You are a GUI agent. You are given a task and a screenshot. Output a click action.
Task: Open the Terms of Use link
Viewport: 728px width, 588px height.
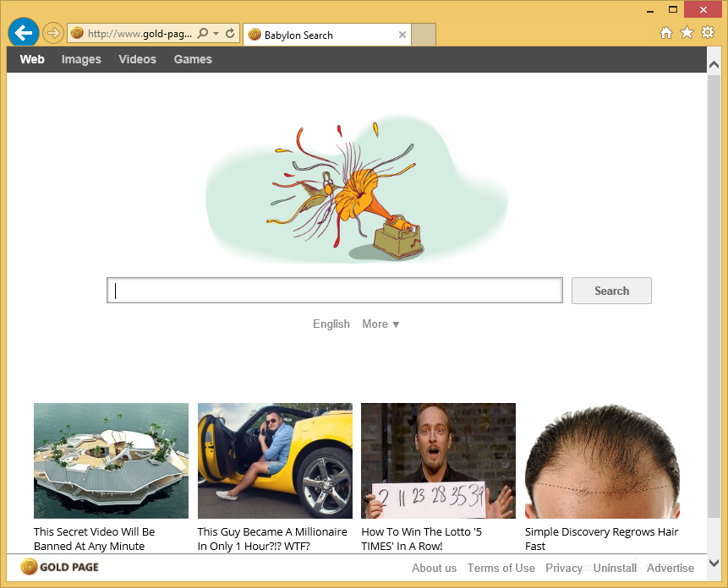[x=501, y=568]
